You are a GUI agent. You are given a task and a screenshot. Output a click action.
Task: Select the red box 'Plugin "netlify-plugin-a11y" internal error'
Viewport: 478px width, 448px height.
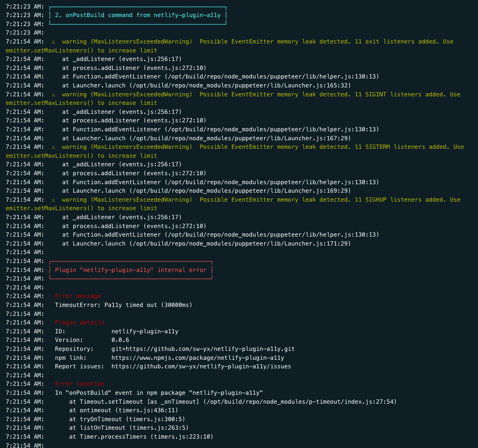(131, 270)
